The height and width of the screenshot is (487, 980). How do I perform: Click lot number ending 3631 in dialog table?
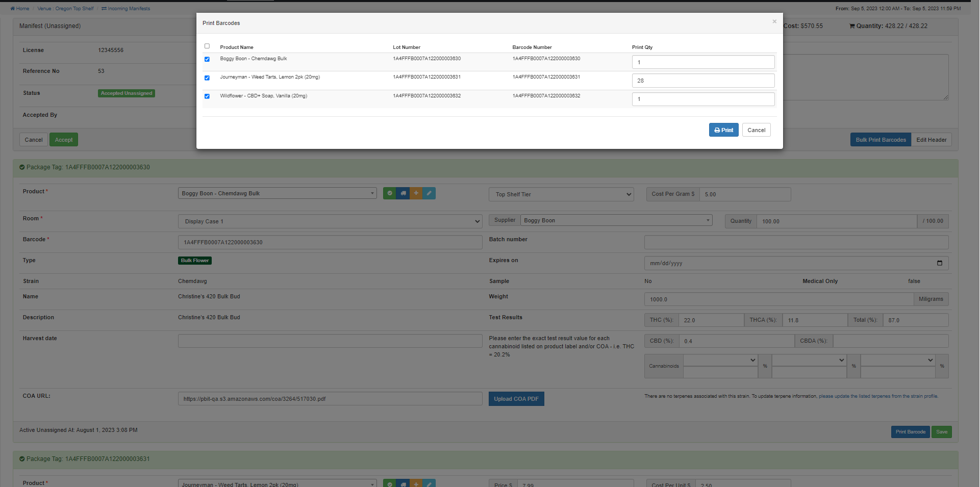[426, 77]
